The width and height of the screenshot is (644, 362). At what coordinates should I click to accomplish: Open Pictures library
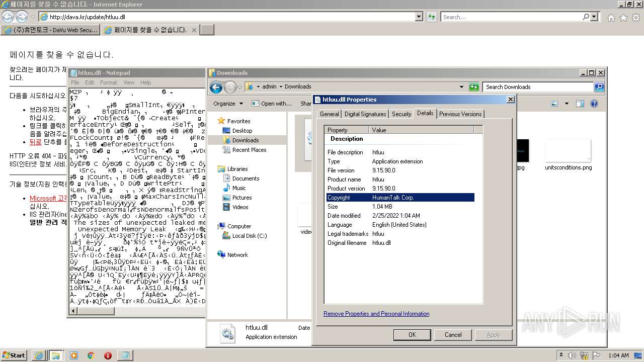pyautogui.click(x=242, y=198)
